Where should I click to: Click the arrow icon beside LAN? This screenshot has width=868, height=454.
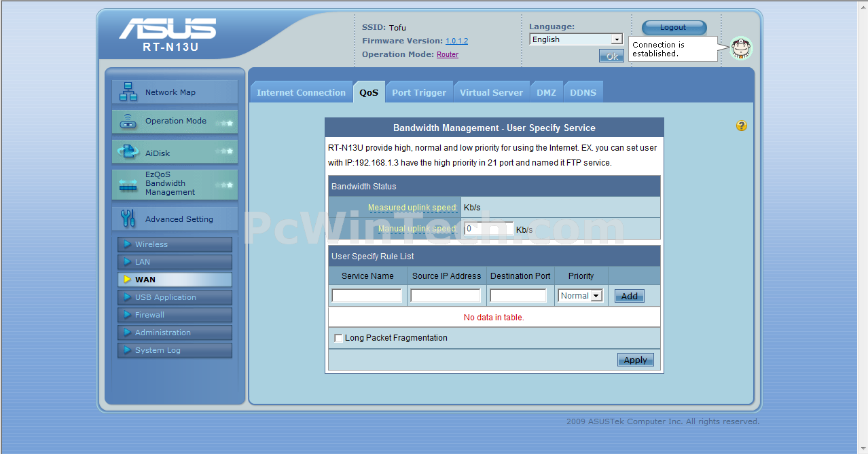coord(127,262)
